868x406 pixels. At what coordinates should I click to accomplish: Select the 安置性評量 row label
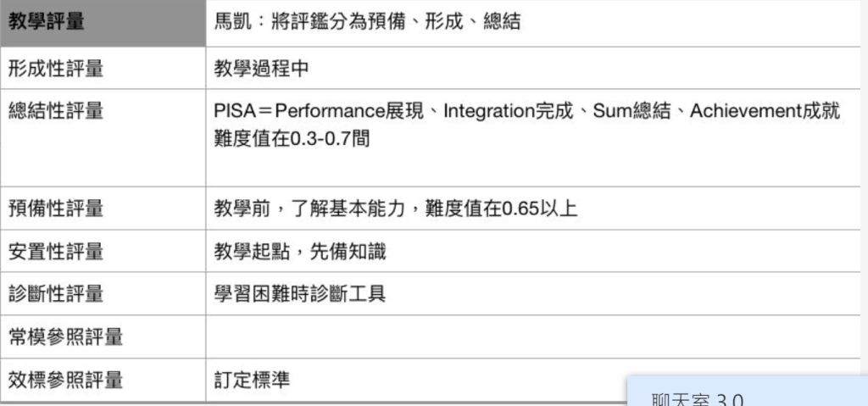pos(56,251)
